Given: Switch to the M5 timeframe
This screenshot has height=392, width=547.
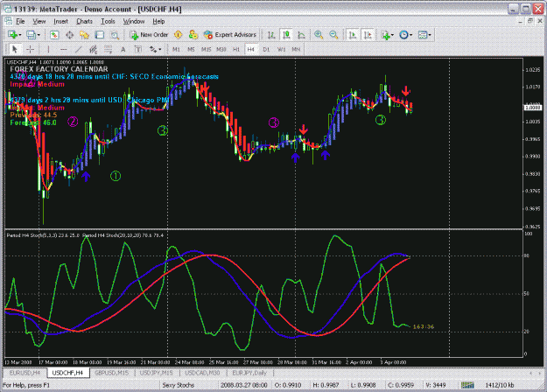Looking at the screenshot, I should point(191,49).
